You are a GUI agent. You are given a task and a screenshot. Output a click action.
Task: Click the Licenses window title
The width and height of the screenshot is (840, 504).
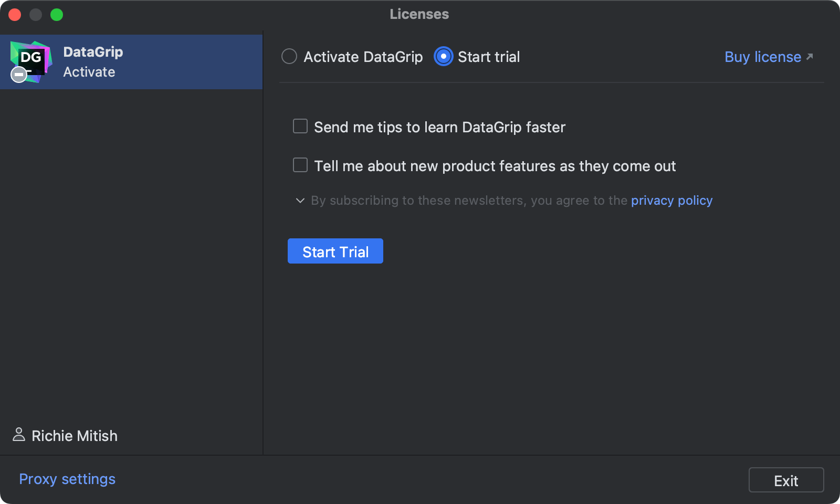tap(418, 14)
